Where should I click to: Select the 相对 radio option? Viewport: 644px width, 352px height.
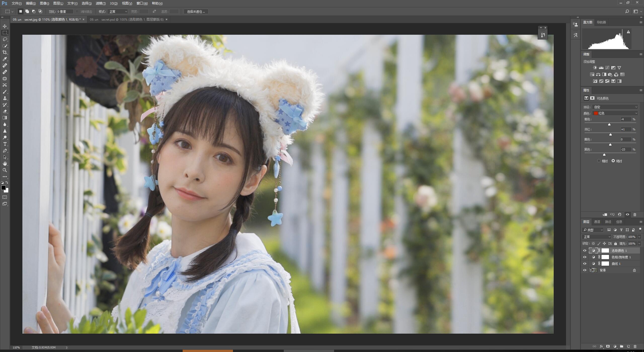click(599, 161)
